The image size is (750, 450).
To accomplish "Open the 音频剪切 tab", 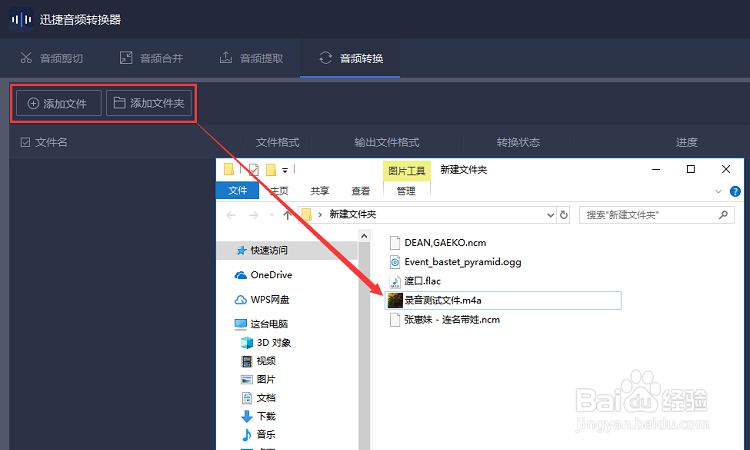I will pyautogui.click(x=51, y=58).
